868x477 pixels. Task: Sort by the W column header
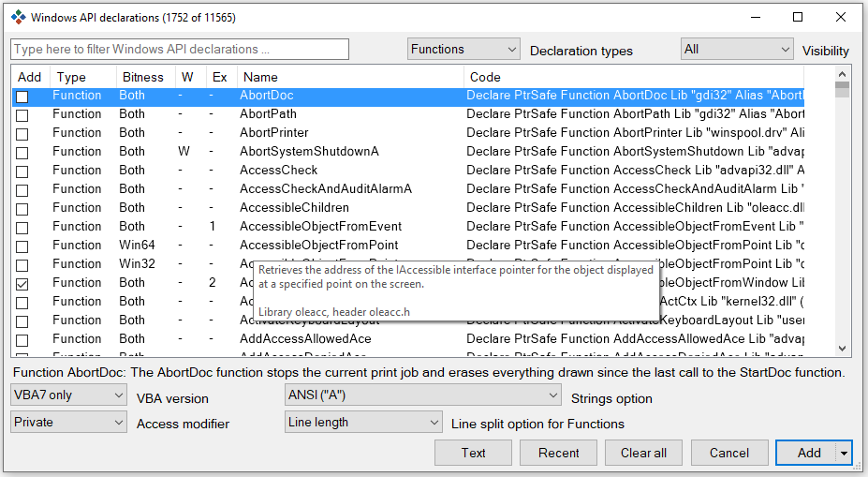coord(190,77)
